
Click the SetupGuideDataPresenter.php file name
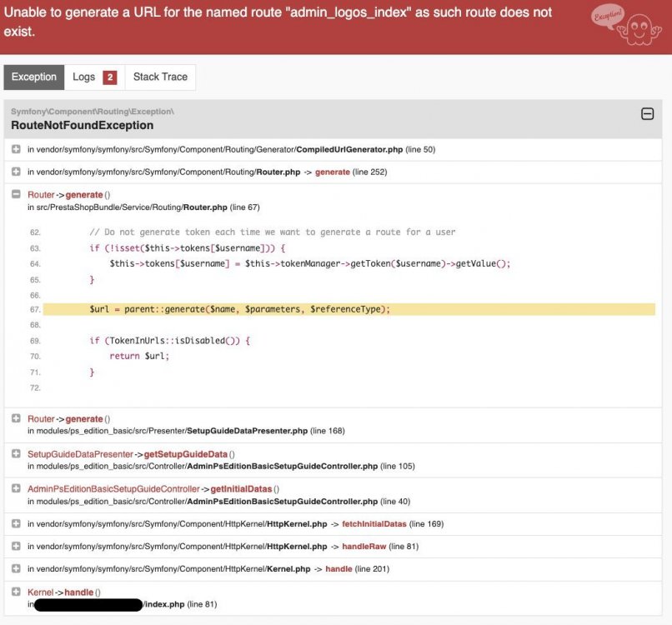click(x=247, y=431)
